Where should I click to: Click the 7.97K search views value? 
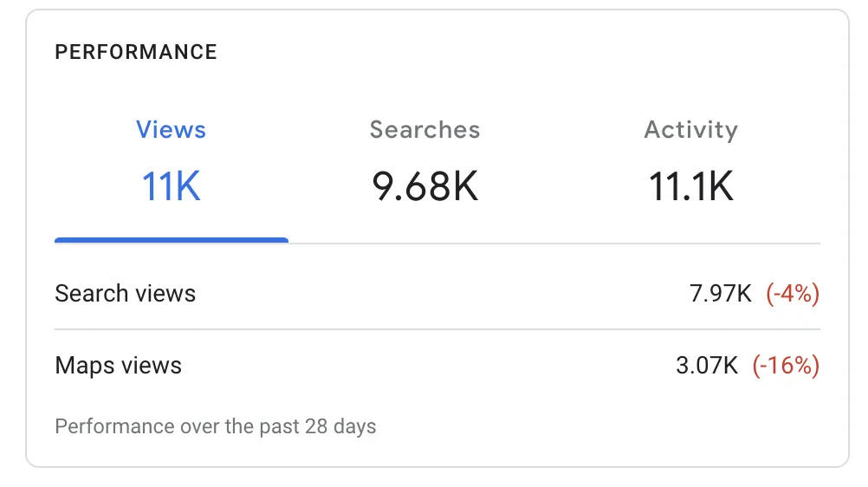click(x=721, y=293)
